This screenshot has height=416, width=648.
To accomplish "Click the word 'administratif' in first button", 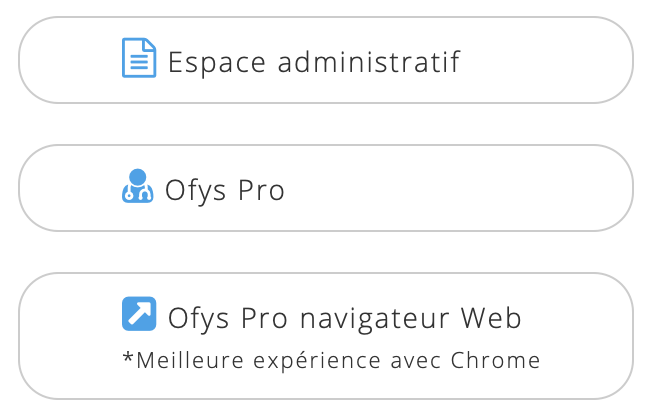I will pyautogui.click(x=369, y=62).
